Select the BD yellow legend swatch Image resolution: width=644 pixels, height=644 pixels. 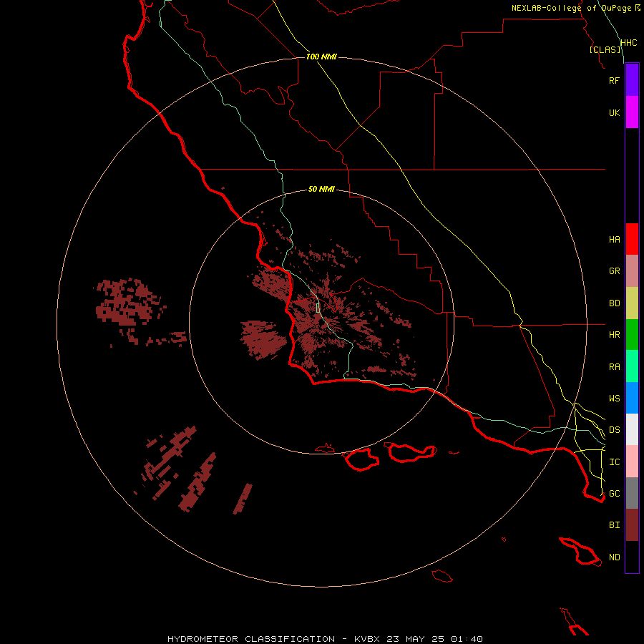click(x=632, y=303)
